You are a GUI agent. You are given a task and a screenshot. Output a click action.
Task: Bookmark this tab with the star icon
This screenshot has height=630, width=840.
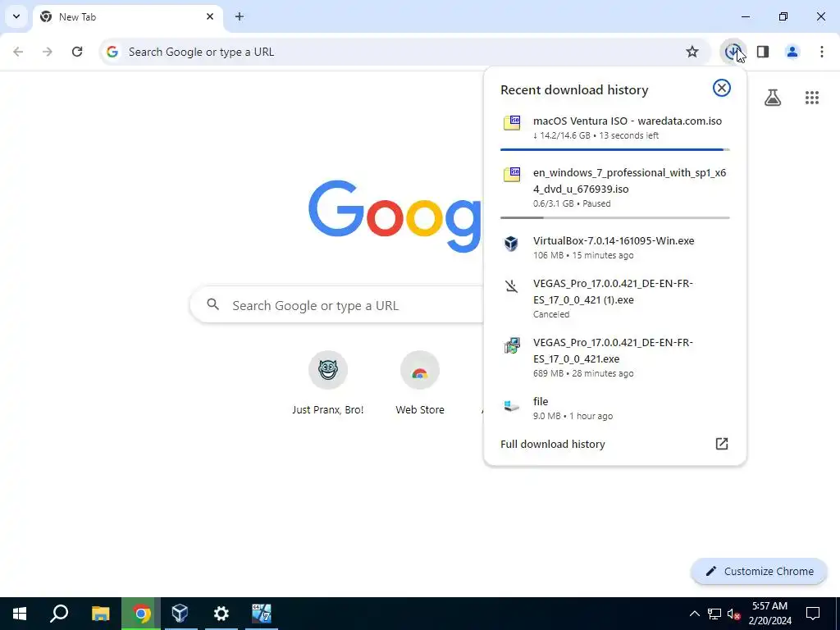(x=692, y=52)
